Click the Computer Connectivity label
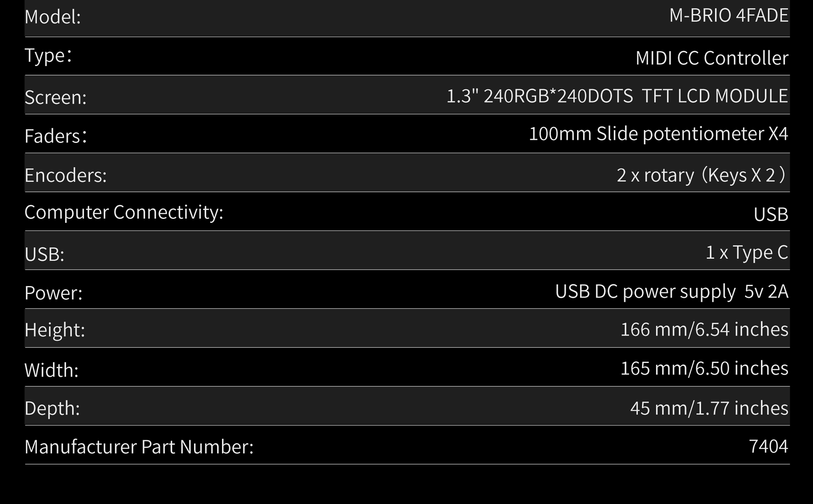The height and width of the screenshot is (504, 813). click(x=124, y=213)
